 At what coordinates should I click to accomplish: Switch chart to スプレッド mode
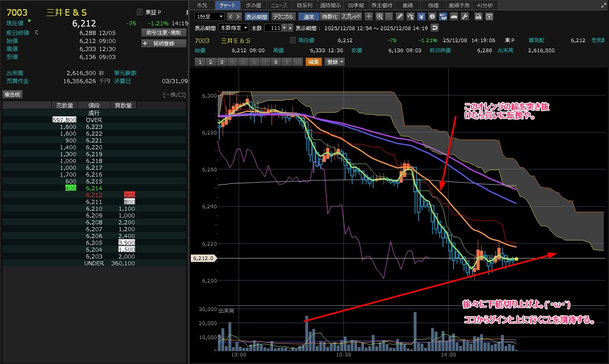[351, 16]
